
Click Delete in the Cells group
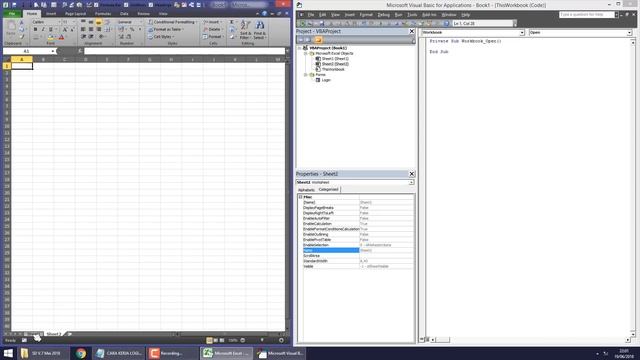(212, 29)
